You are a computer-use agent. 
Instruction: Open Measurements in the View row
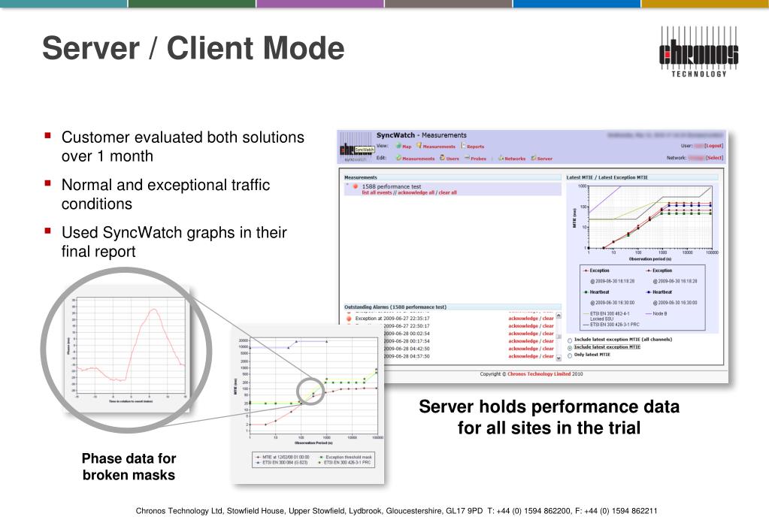(439, 147)
